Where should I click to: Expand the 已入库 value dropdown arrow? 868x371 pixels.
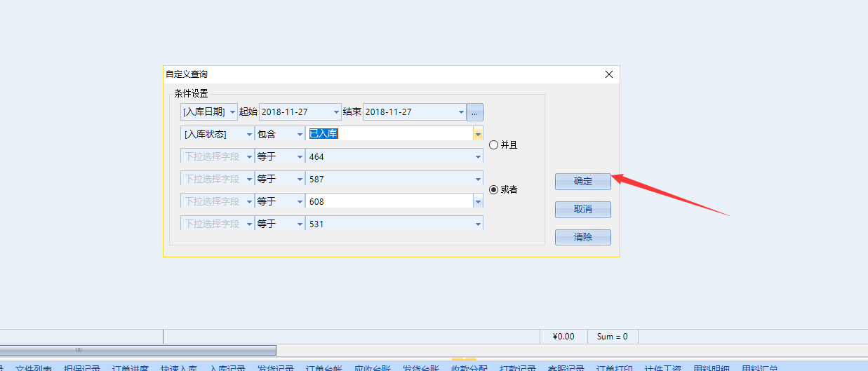[x=478, y=134]
